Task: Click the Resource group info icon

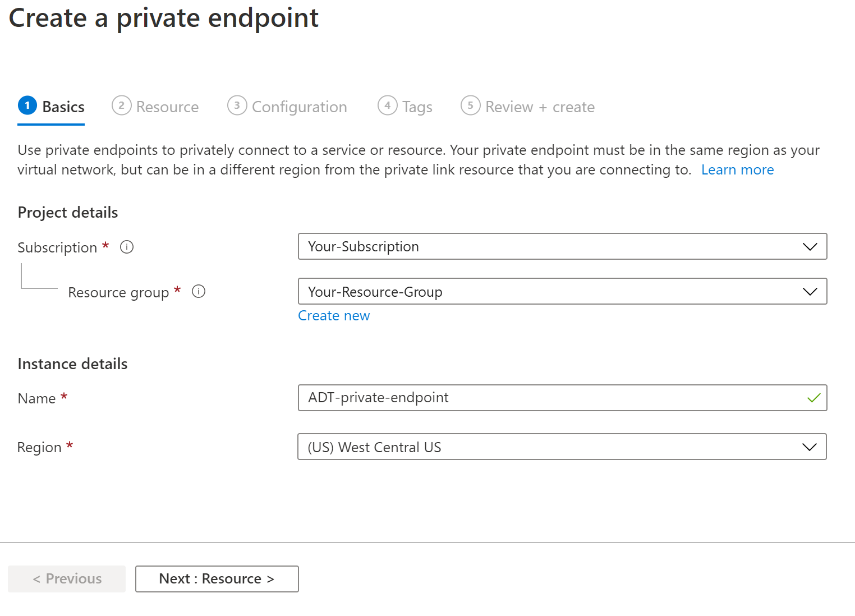Action: pos(199,291)
